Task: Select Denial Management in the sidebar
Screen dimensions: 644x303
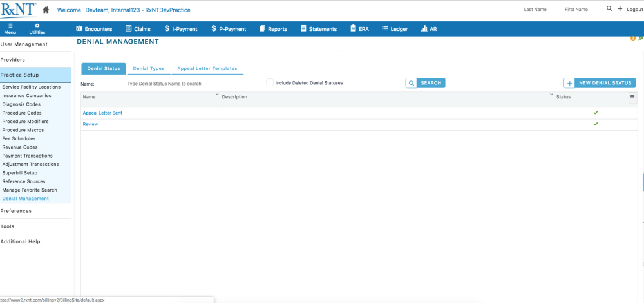Action: click(x=26, y=199)
